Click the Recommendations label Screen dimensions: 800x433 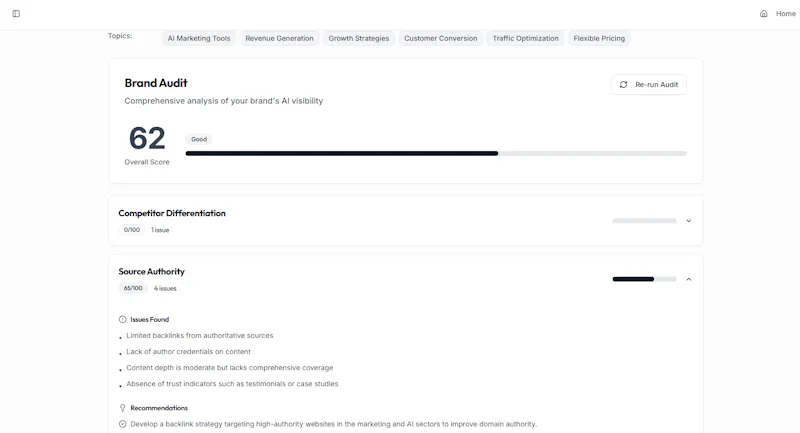pyautogui.click(x=159, y=408)
